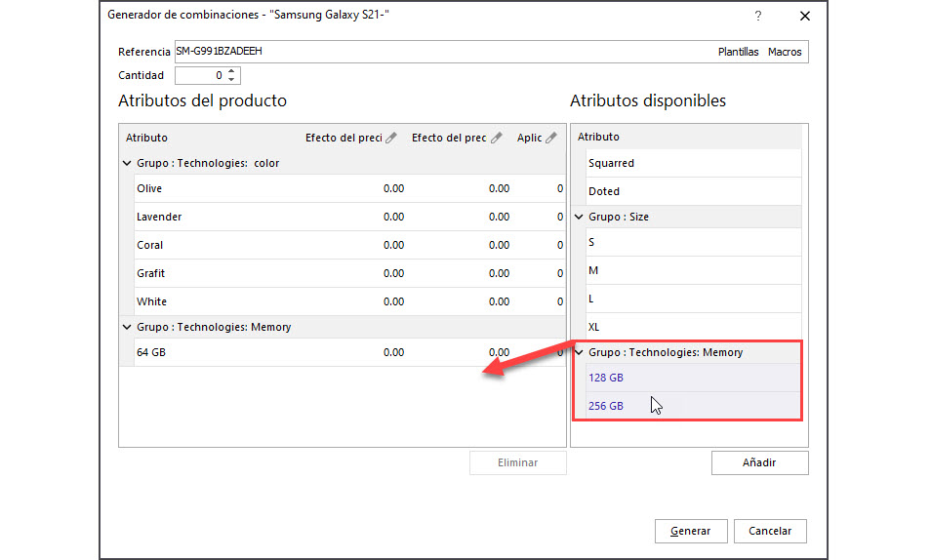Select the Grafit attribute row

[349, 273]
